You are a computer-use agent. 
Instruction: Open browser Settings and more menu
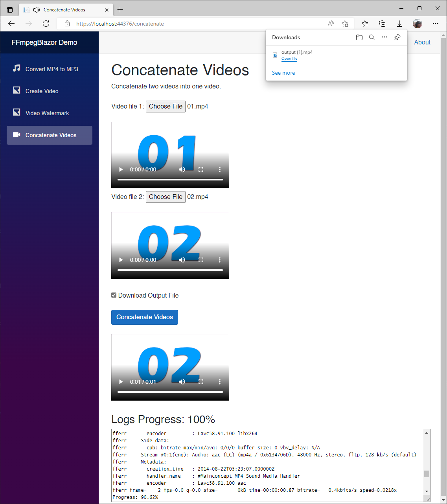(436, 24)
